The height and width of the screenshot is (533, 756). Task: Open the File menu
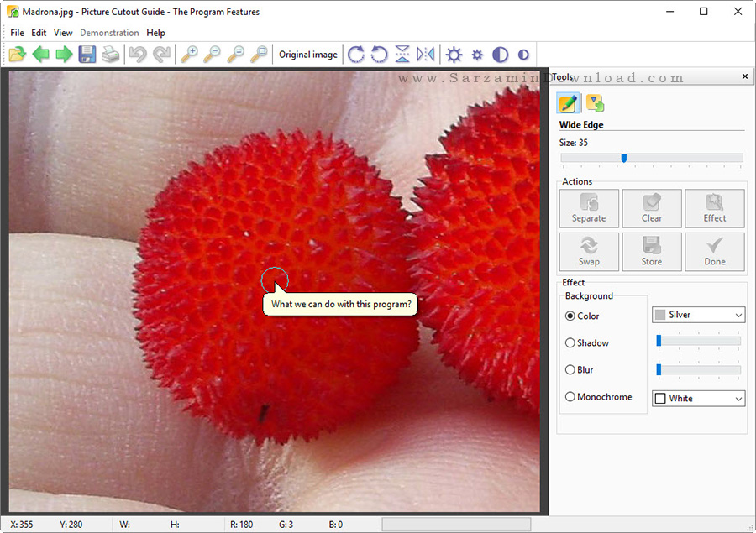[x=17, y=33]
